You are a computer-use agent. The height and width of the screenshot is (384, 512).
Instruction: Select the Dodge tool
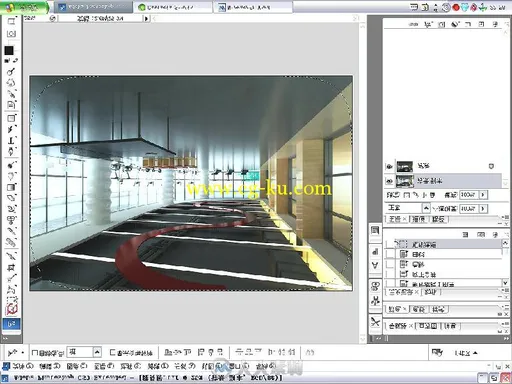coord(11,165)
